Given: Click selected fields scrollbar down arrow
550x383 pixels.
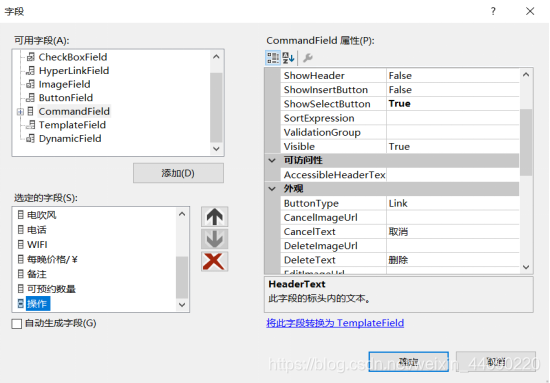Looking at the screenshot, I should [182, 304].
